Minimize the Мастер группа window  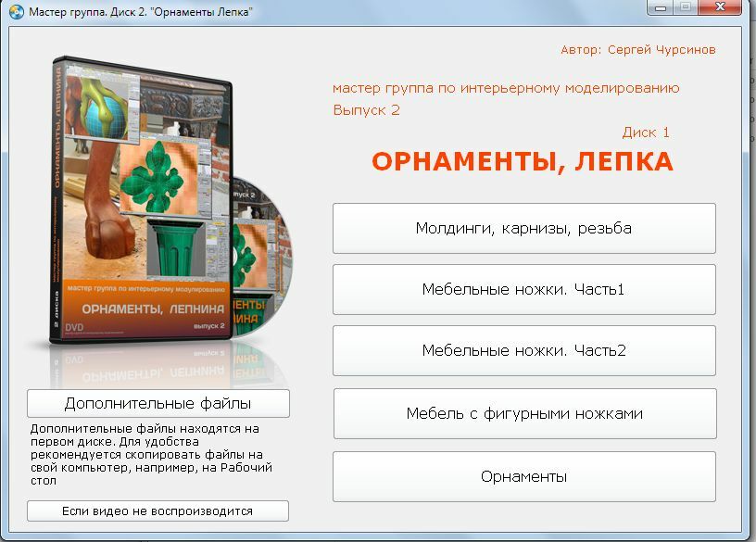tap(660, 7)
